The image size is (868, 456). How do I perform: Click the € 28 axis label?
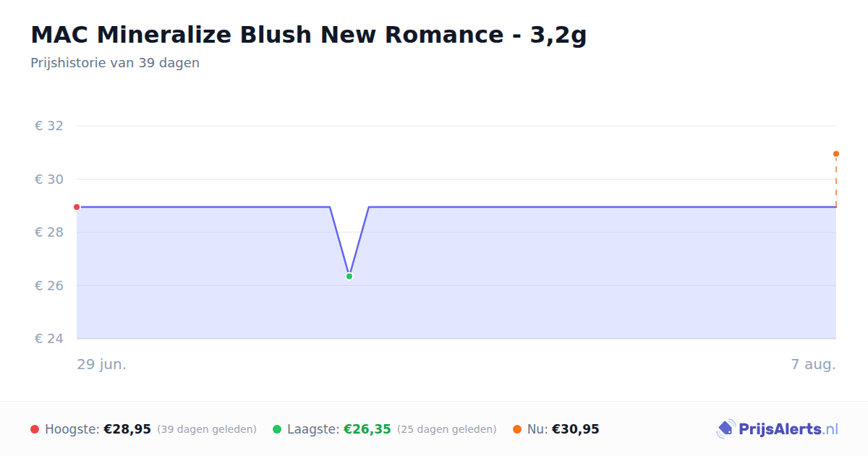49,232
